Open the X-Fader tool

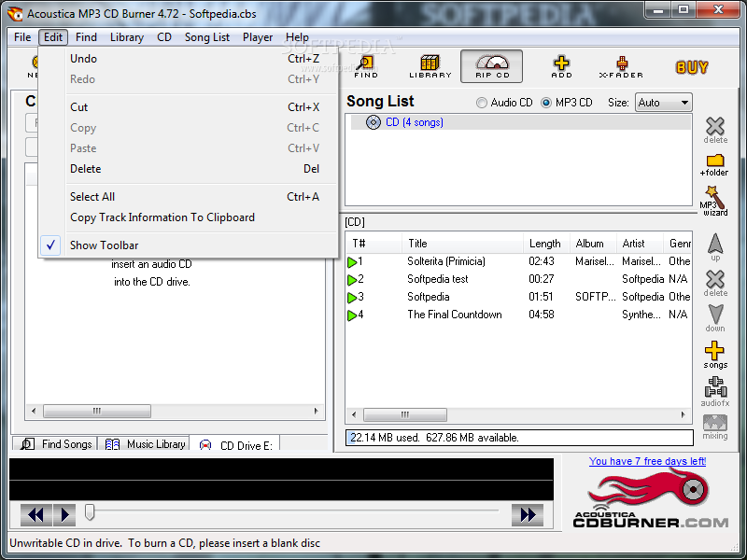[621, 66]
